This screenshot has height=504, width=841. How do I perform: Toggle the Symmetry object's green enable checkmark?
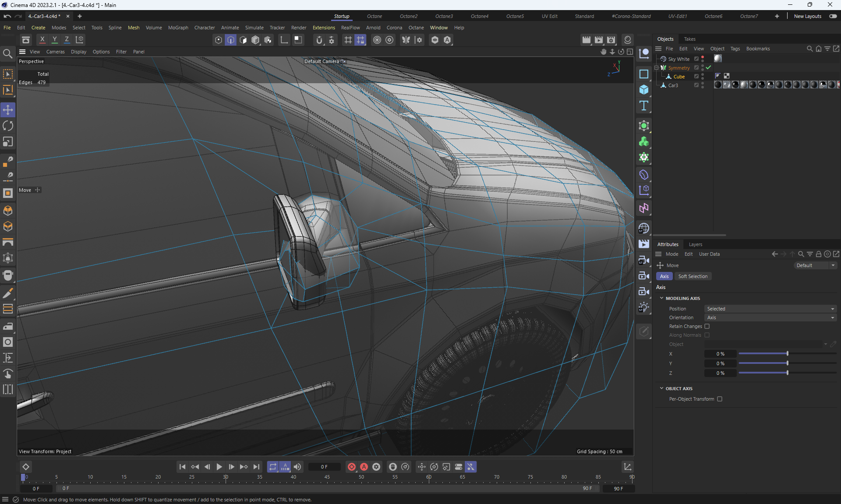[x=708, y=68]
